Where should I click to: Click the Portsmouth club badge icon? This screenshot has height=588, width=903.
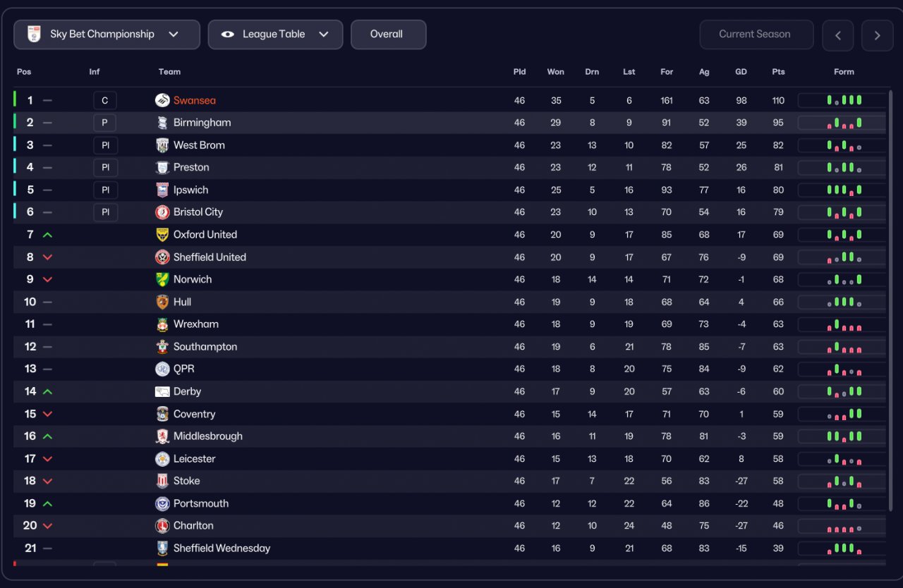162,503
